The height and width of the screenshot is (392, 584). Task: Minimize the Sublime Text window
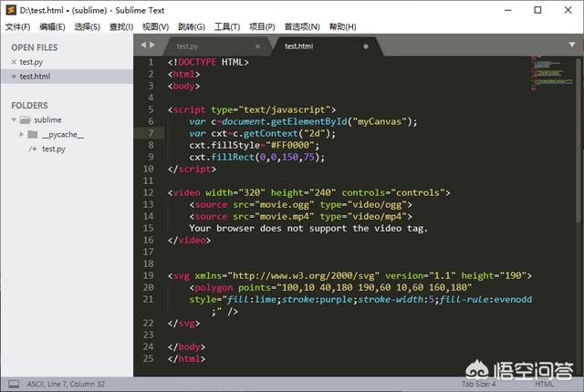(508, 10)
